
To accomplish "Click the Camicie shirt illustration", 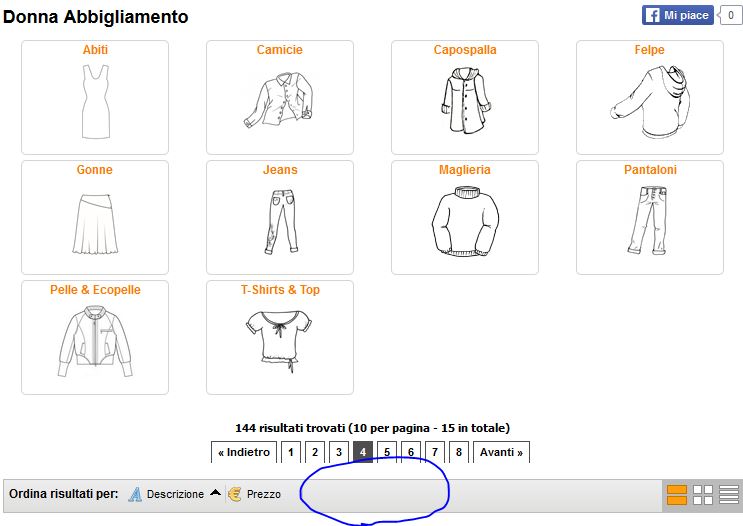I will pyautogui.click(x=279, y=100).
